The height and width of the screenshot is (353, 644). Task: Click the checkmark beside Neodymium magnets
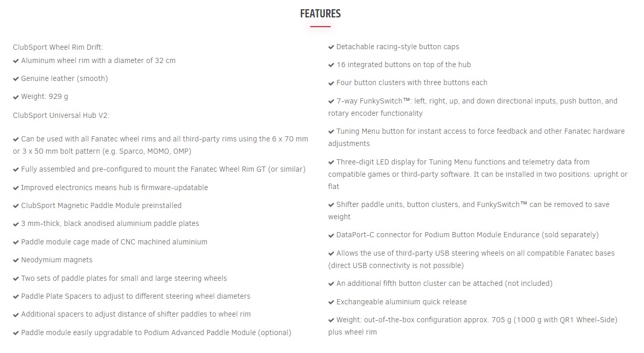tap(16, 260)
